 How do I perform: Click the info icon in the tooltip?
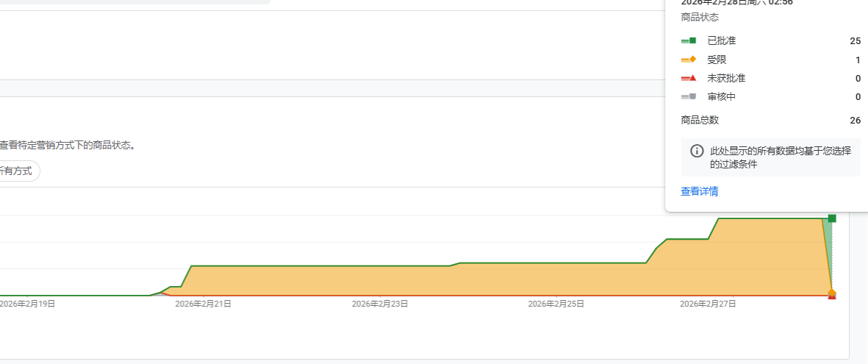point(697,151)
